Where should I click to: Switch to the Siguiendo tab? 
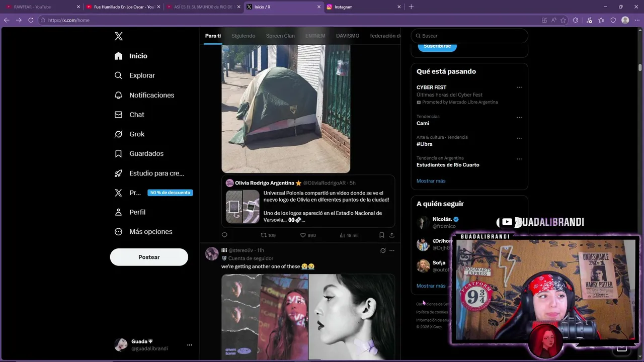[x=243, y=36]
